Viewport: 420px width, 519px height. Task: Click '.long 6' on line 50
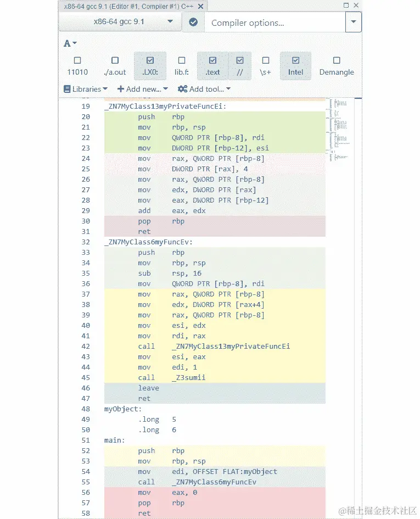(157, 429)
